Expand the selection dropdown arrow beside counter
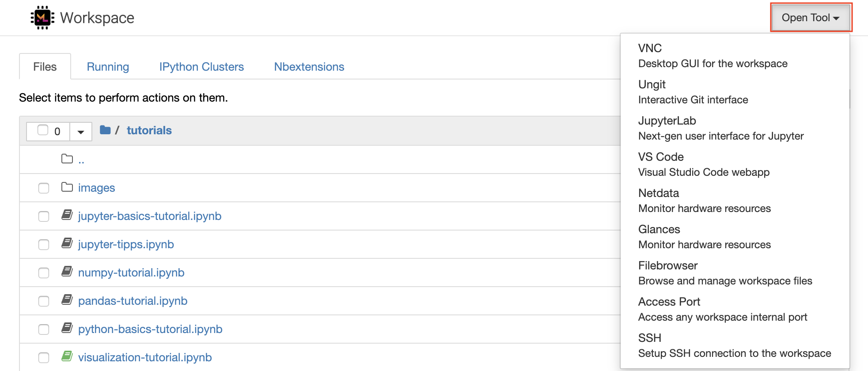The height and width of the screenshot is (371, 868). [81, 132]
